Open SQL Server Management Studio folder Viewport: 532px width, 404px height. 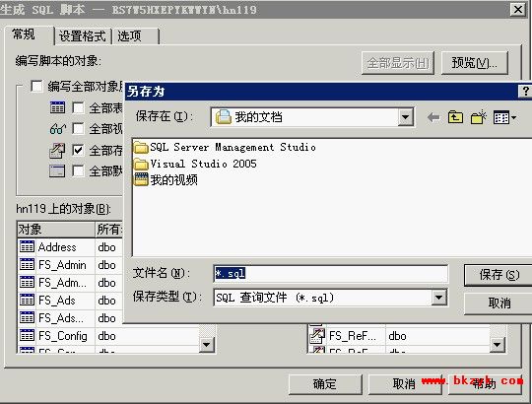pos(225,147)
